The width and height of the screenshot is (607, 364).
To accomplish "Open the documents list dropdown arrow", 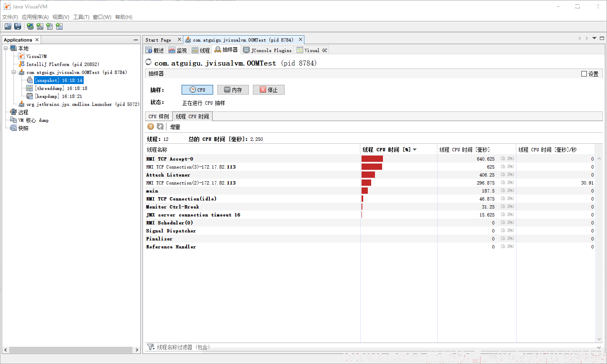I will tap(594, 38).
